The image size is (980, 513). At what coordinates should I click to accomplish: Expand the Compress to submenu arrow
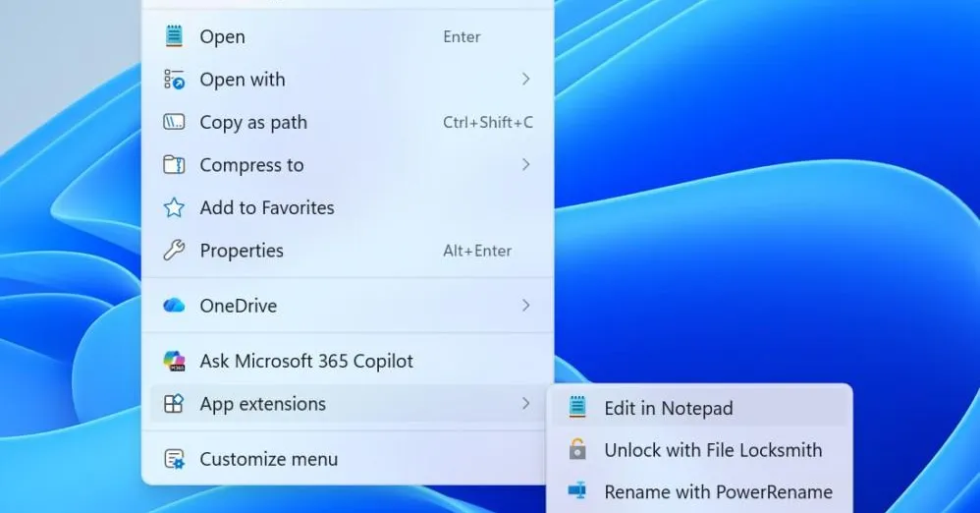tap(525, 164)
